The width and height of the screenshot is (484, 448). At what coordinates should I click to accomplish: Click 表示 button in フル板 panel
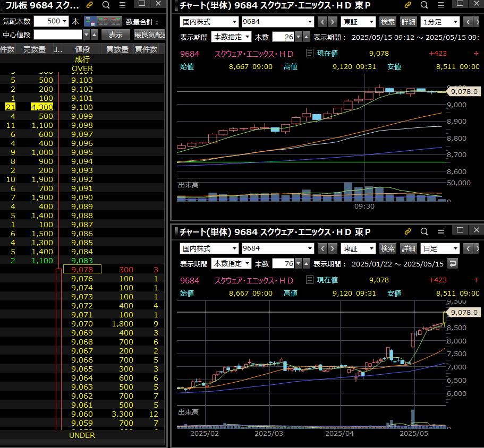coord(116,35)
